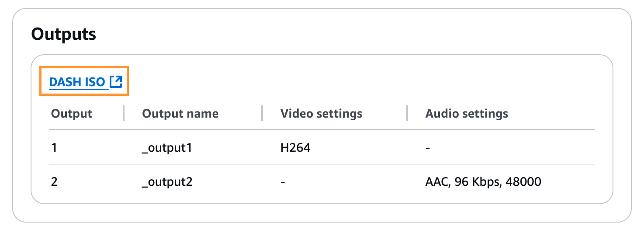Select output number 1 in the table
The image size is (644, 230).
[x=54, y=148]
